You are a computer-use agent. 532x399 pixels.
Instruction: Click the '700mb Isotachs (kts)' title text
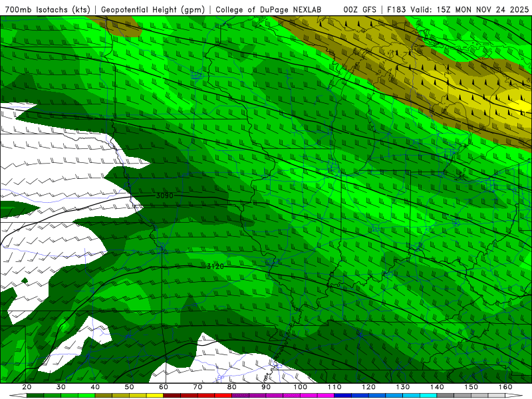click(x=48, y=9)
